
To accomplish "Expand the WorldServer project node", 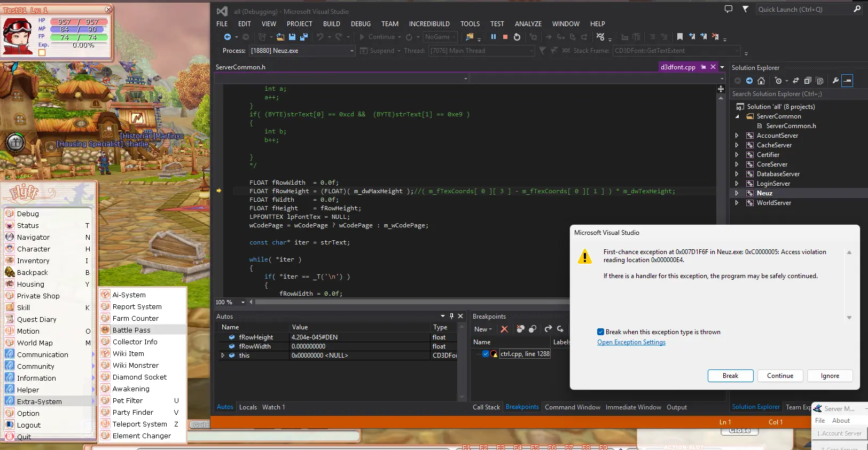I will (737, 203).
